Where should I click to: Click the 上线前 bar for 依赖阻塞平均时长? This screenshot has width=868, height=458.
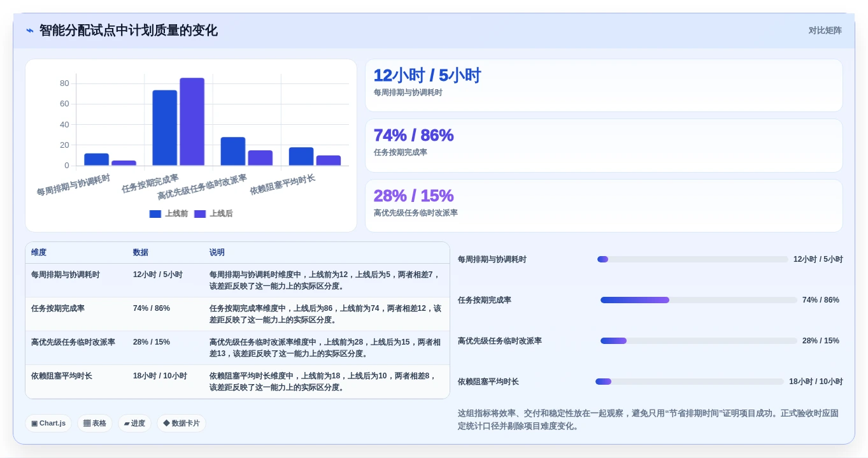[x=301, y=157]
